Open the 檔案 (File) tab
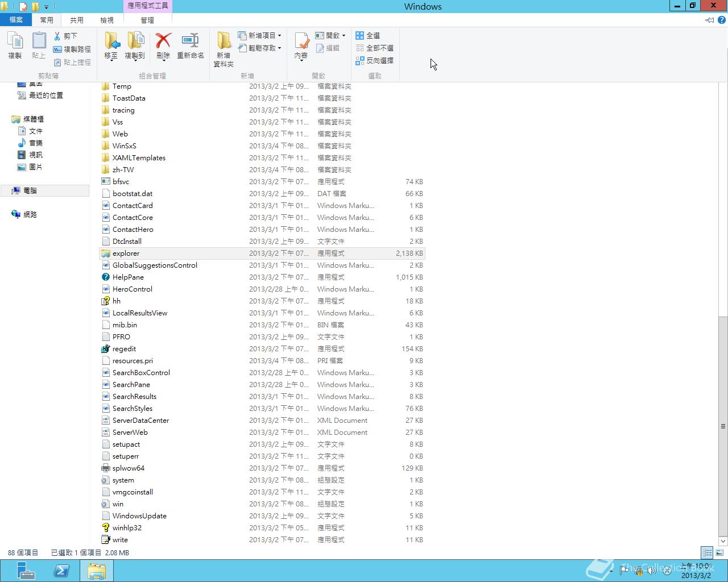The width and height of the screenshot is (728, 582). click(16, 20)
